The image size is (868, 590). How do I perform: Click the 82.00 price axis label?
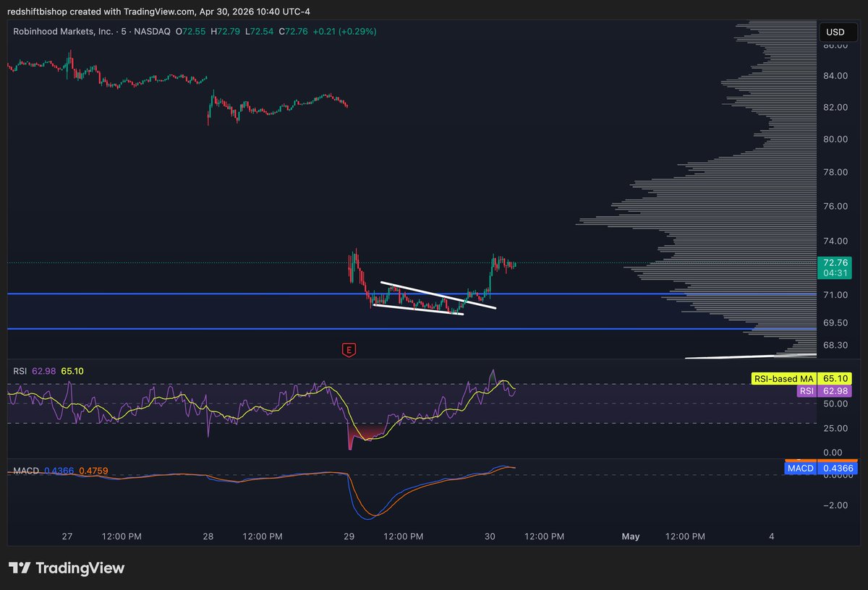pyautogui.click(x=835, y=107)
